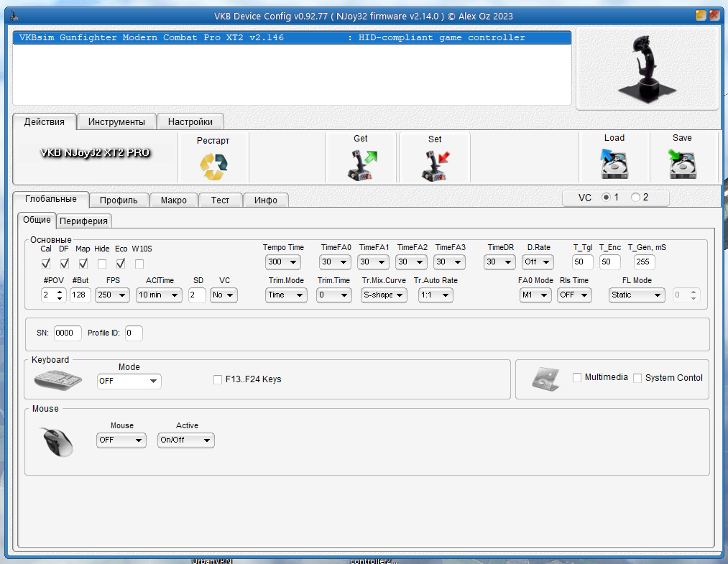Switch to the Периферия sub-tab
The image size is (728, 564).
(84, 221)
